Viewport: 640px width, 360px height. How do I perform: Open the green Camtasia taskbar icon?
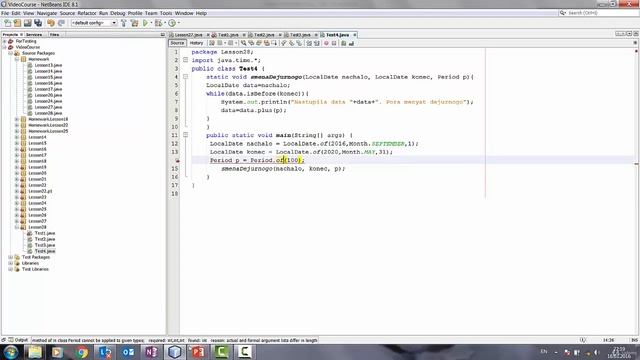point(221,352)
